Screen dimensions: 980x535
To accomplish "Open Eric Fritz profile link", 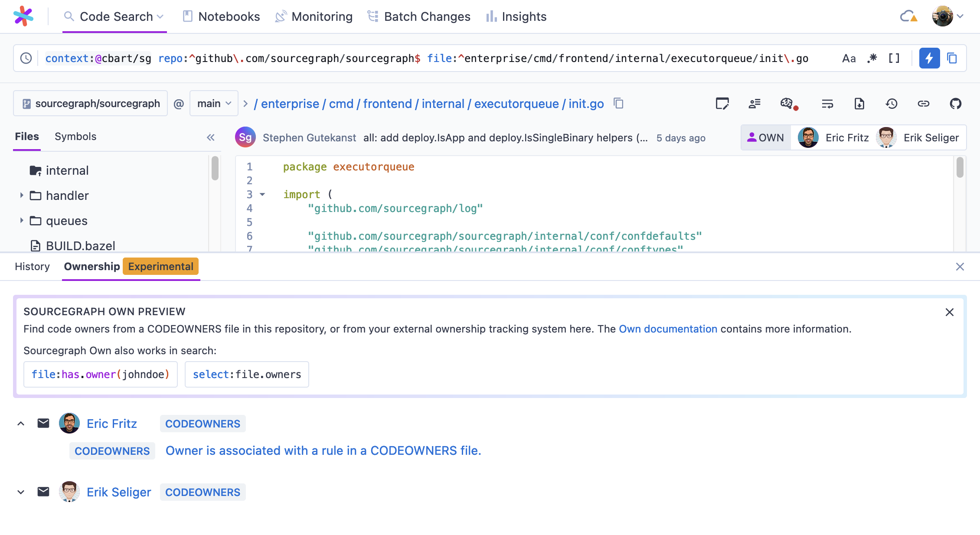I will pyautogui.click(x=112, y=424).
